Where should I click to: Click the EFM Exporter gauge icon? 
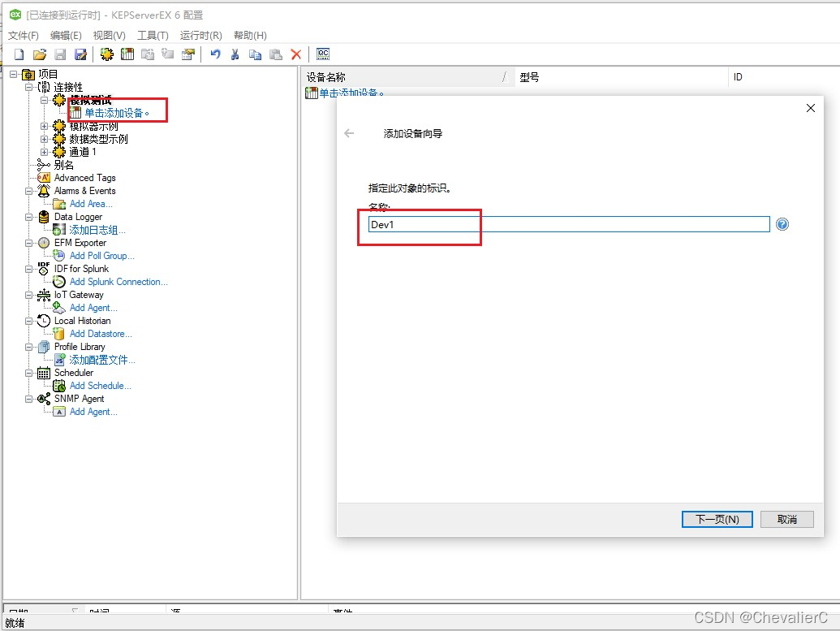[44, 243]
